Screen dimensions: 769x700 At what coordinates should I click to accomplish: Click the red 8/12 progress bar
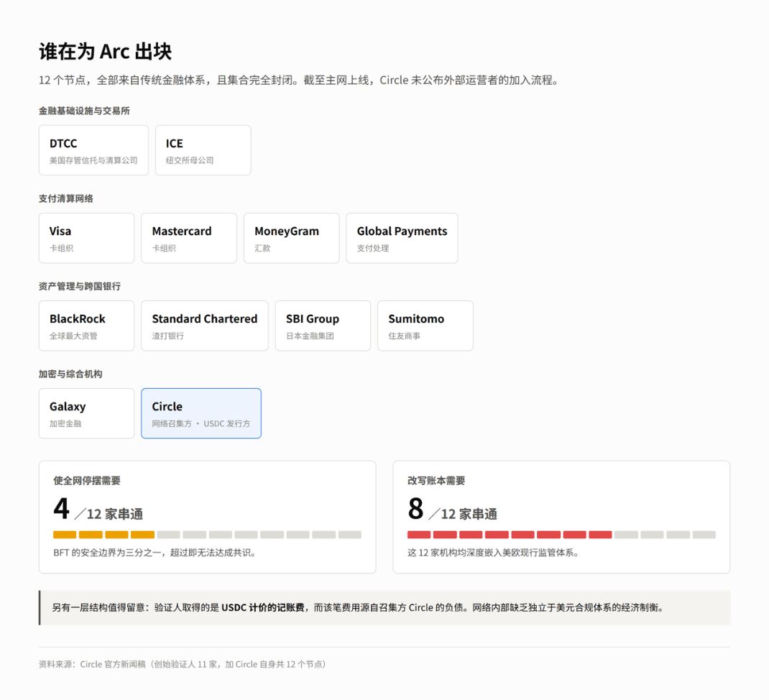(x=561, y=535)
